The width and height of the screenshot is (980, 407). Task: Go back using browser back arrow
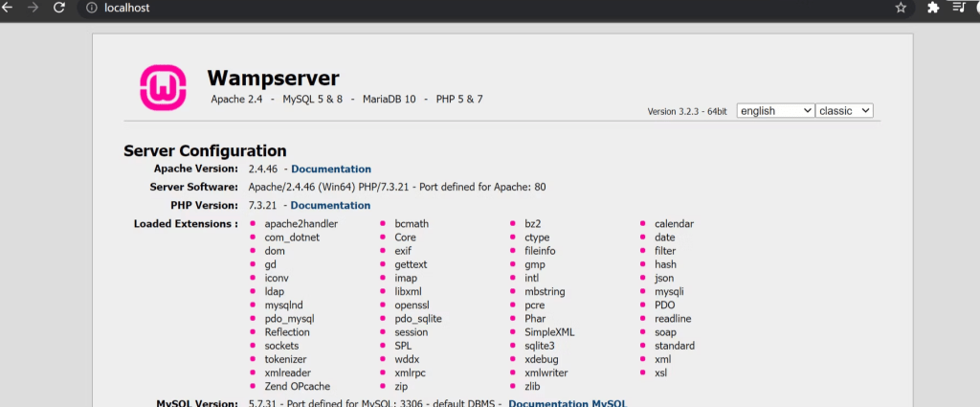pyautogui.click(x=8, y=8)
